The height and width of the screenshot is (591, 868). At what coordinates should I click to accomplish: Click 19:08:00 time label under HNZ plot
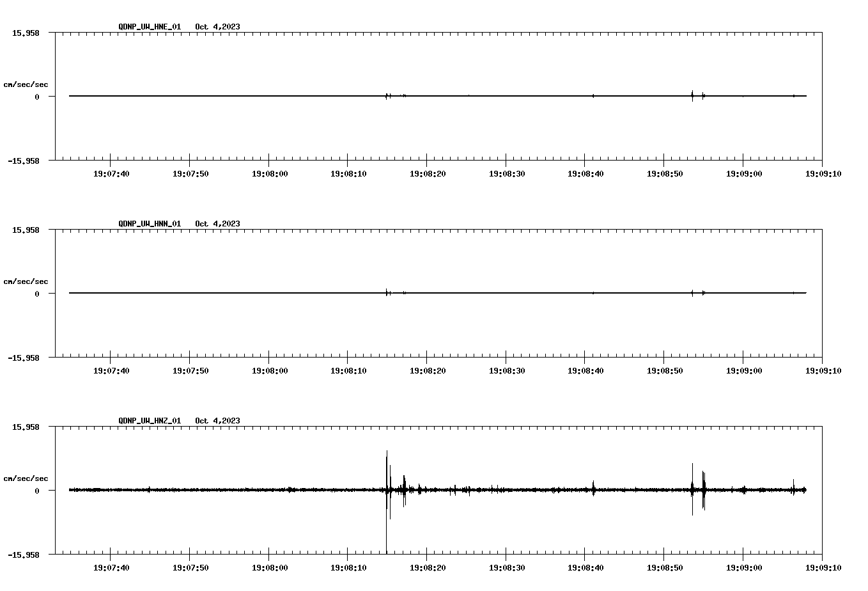tap(269, 567)
